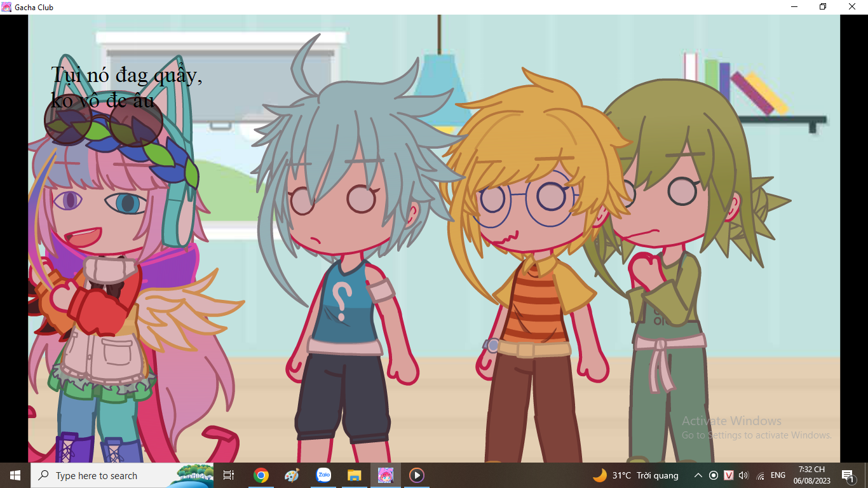Open the notification center

pos(848,475)
